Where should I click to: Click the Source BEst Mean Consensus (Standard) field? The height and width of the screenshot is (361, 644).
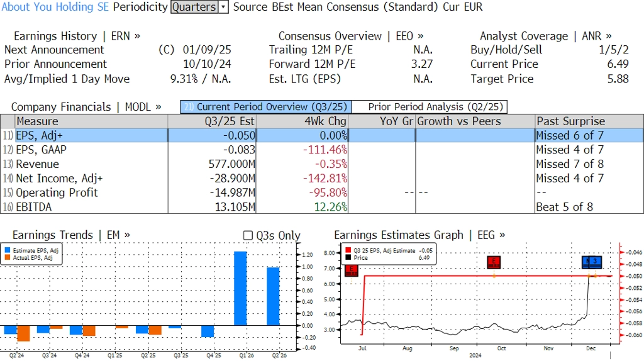336,7
